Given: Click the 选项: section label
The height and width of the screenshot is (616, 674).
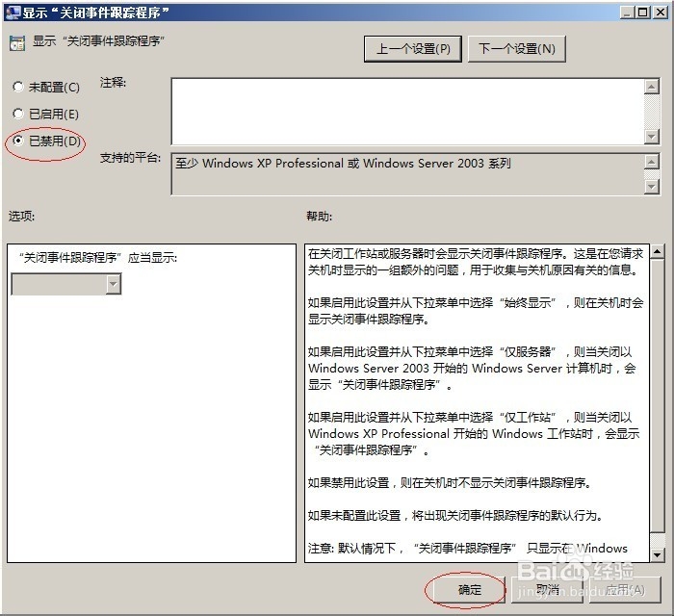Looking at the screenshot, I should [x=21, y=216].
